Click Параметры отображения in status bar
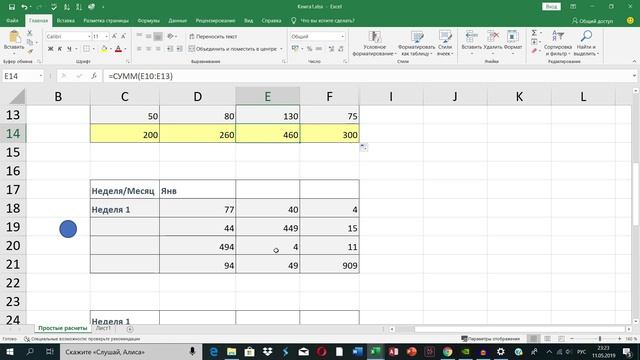640x360 pixels. (490, 339)
